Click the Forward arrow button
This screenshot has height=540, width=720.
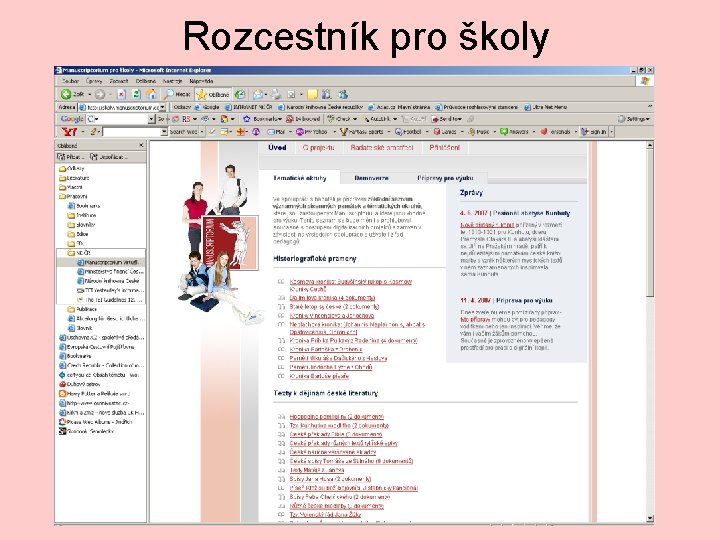100,94
